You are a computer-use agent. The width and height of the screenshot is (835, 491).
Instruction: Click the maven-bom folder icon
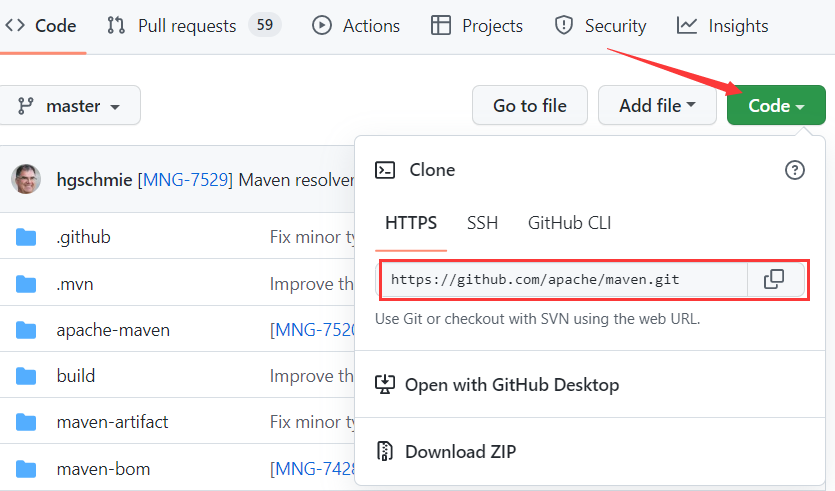[x=26, y=468]
